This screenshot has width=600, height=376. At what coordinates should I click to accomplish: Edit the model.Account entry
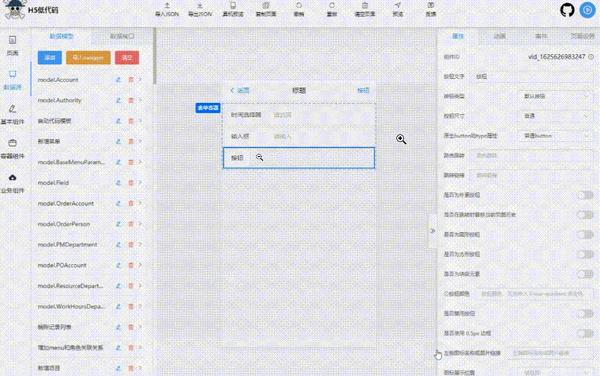pyautogui.click(x=119, y=80)
